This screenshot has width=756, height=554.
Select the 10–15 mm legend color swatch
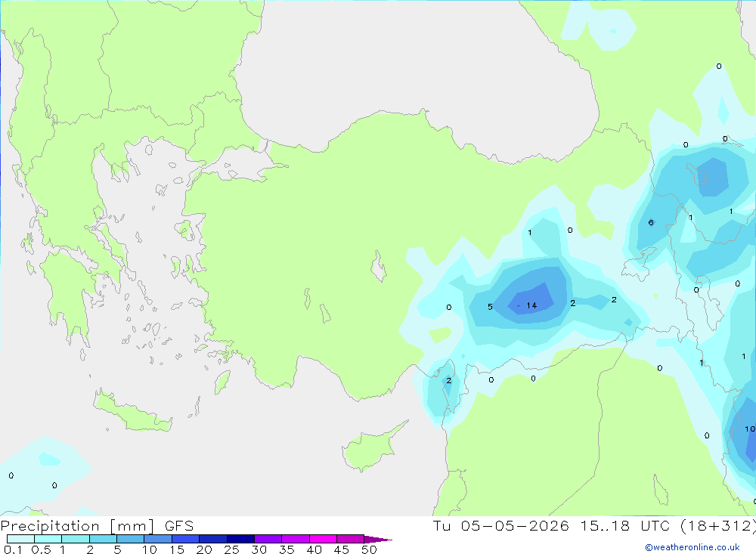(x=158, y=539)
